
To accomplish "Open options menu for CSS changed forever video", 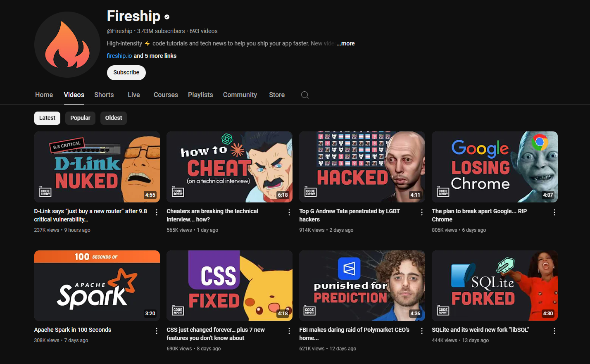I will click(289, 331).
